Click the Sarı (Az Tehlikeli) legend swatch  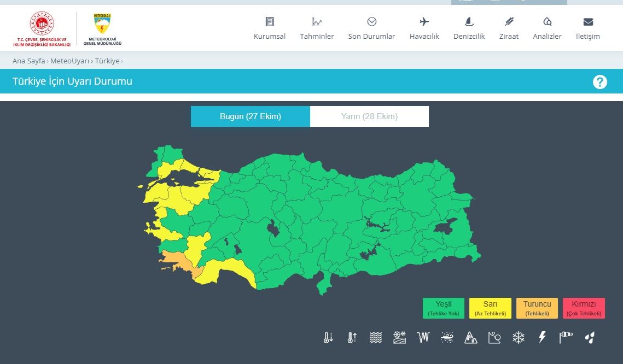(490, 308)
